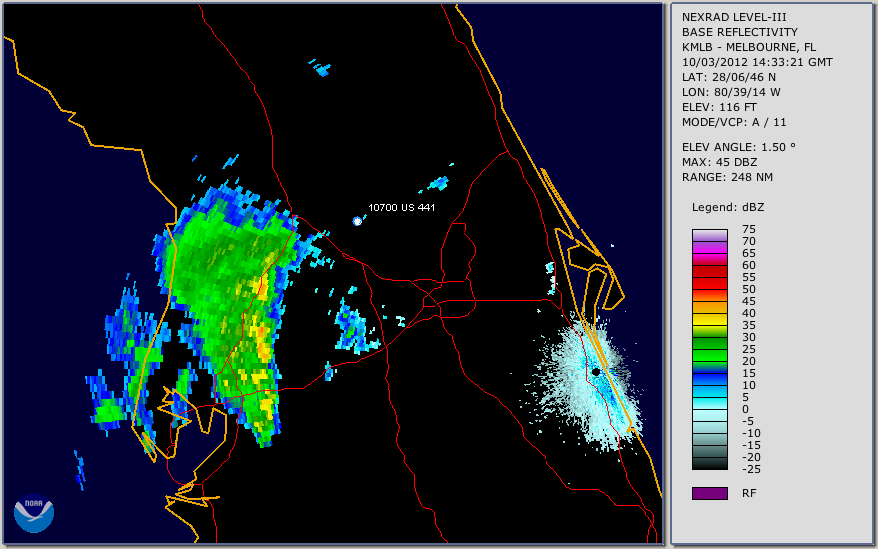
Task: Click the 'NEXRAD LEVEL-III' header text
Action: tap(734, 17)
